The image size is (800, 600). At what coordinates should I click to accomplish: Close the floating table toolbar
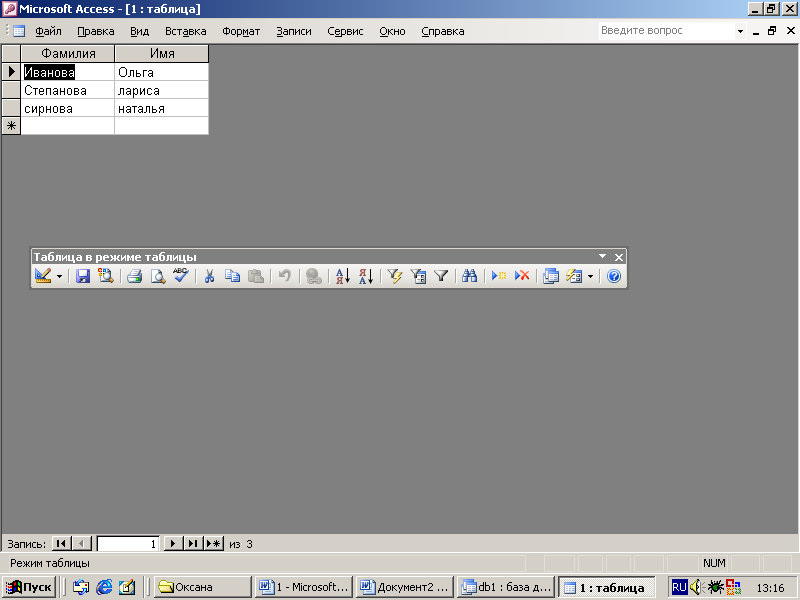(x=619, y=257)
